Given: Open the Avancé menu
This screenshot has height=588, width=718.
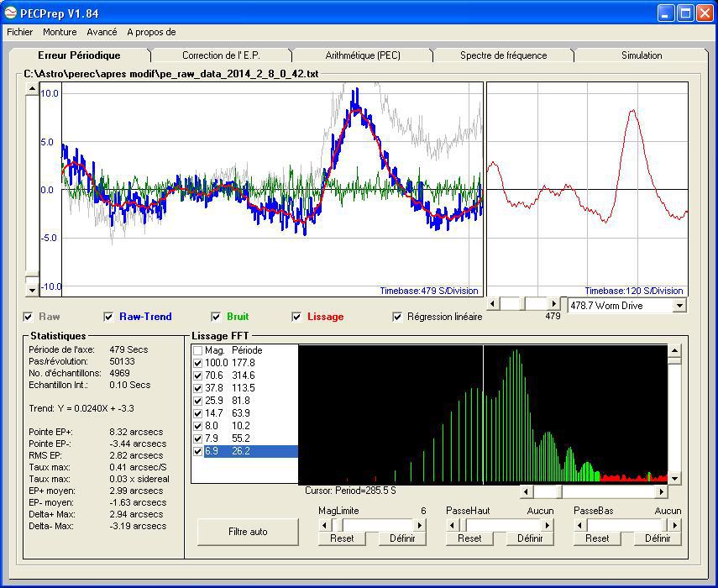Looking at the screenshot, I should [x=102, y=32].
